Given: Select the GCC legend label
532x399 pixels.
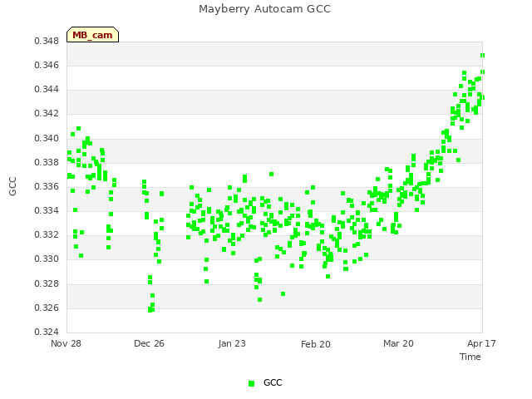Looking at the screenshot, I should [273, 382].
